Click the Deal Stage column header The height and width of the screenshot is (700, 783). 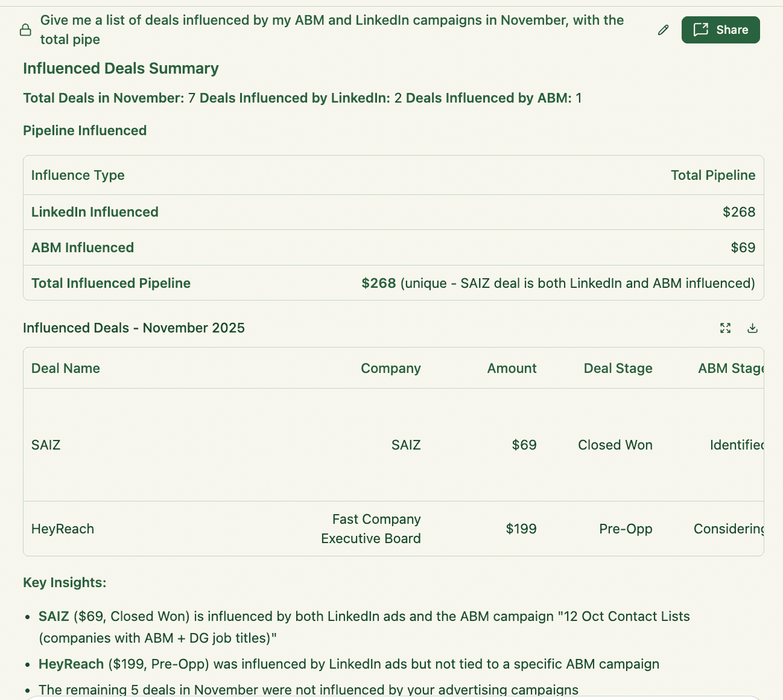[618, 368]
